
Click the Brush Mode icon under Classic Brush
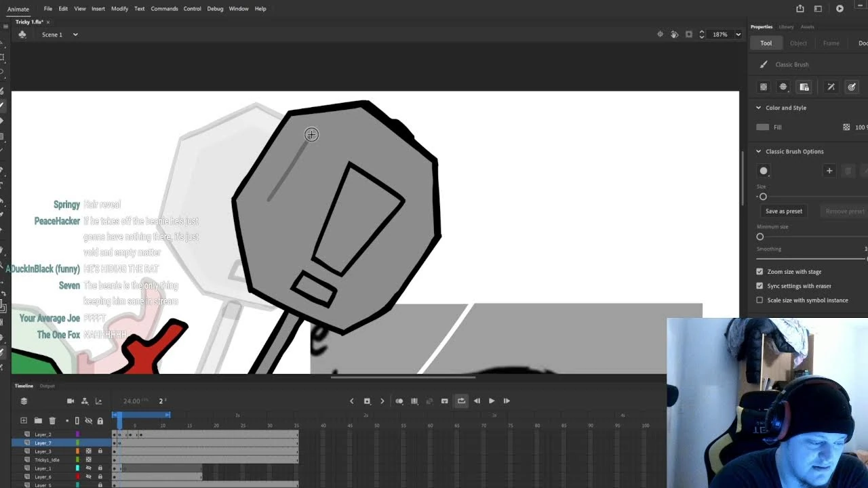[x=783, y=87]
